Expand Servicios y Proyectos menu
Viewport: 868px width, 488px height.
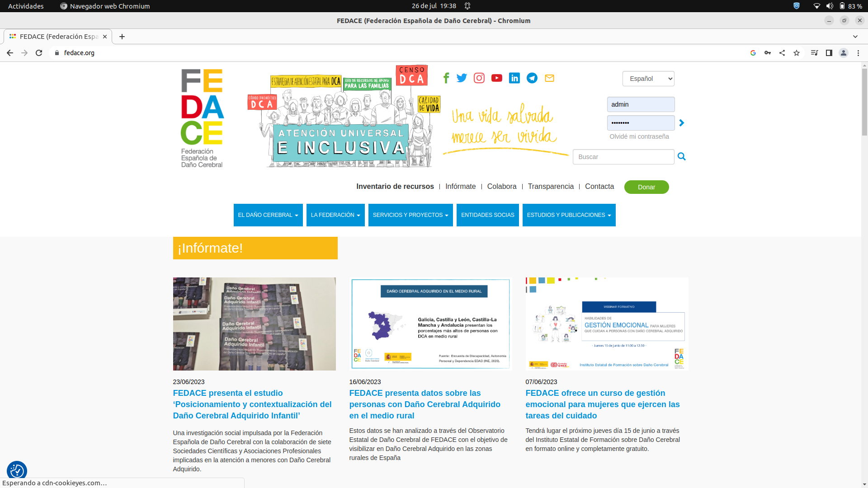click(410, 215)
